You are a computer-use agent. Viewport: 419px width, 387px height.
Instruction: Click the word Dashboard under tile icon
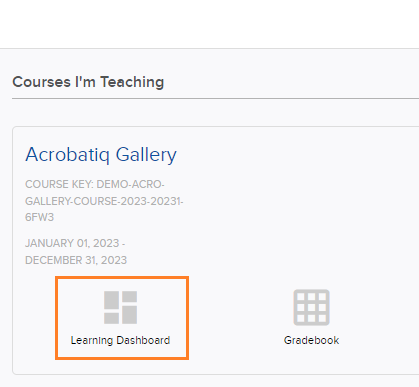(143, 340)
